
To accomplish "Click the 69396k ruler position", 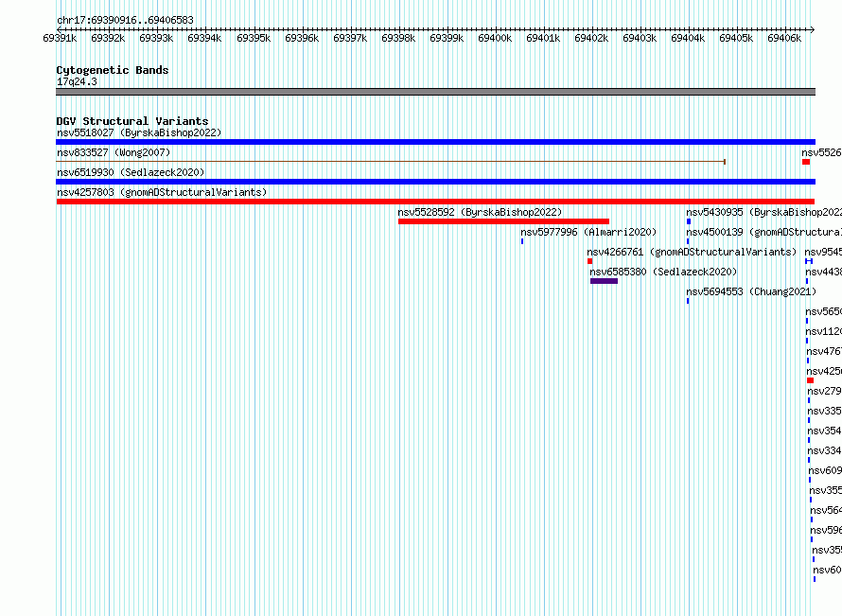I will [302, 38].
